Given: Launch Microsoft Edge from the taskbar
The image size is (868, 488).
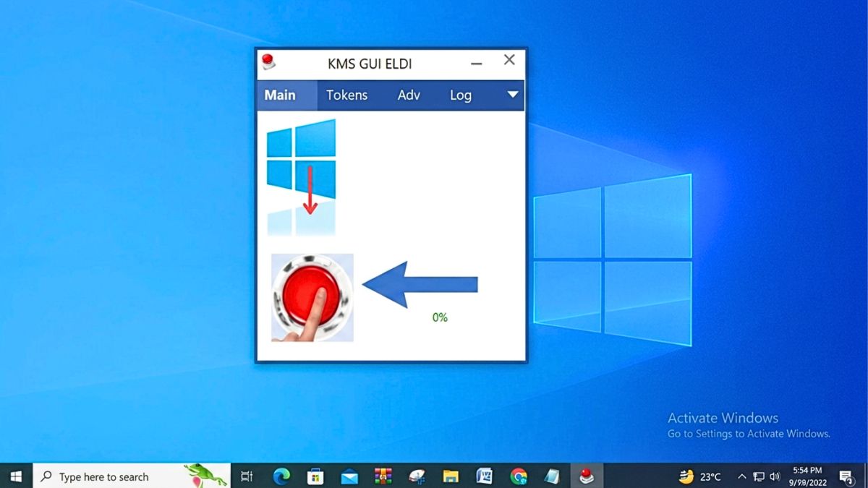Looking at the screenshot, I should click(281, 476).
